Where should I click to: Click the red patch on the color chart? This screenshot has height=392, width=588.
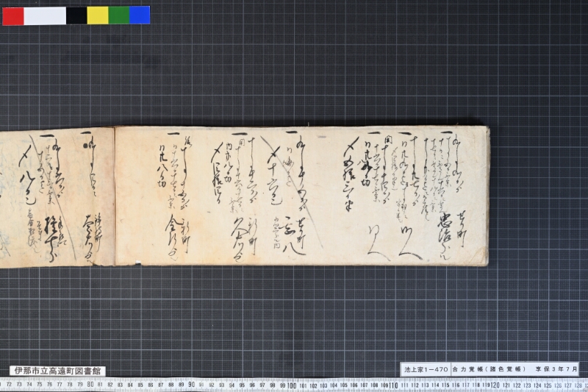pos(13,15)
